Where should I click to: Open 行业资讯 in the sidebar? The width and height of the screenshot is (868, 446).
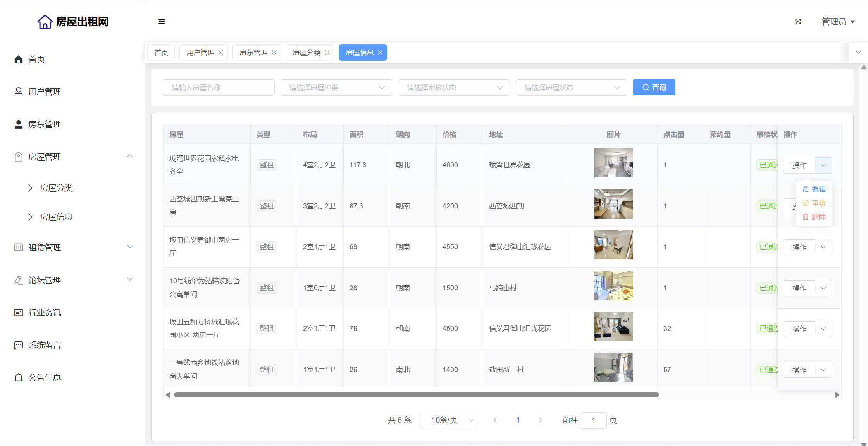[x=45, y=312]
